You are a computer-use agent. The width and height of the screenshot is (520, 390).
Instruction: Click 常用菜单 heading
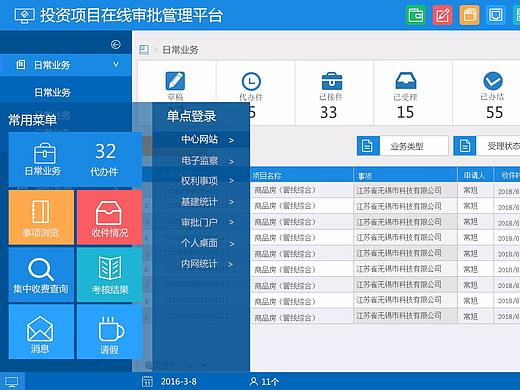(x=32, y=120)
